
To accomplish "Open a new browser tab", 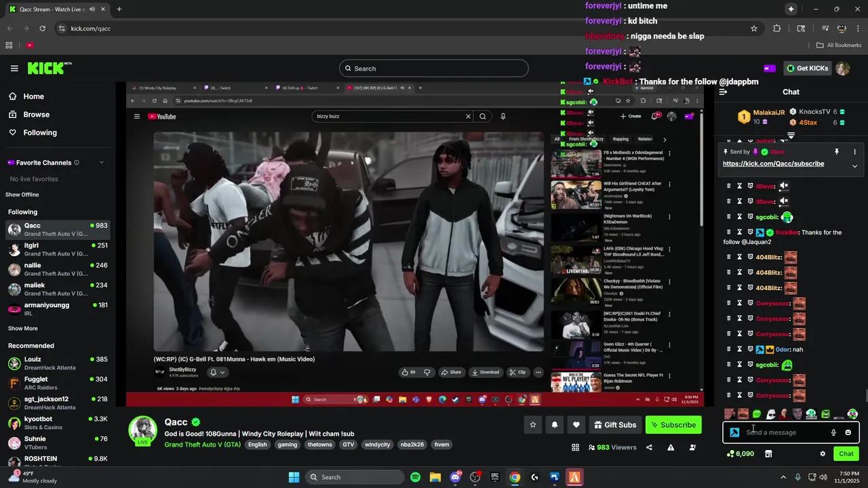I will pos(119,9).
